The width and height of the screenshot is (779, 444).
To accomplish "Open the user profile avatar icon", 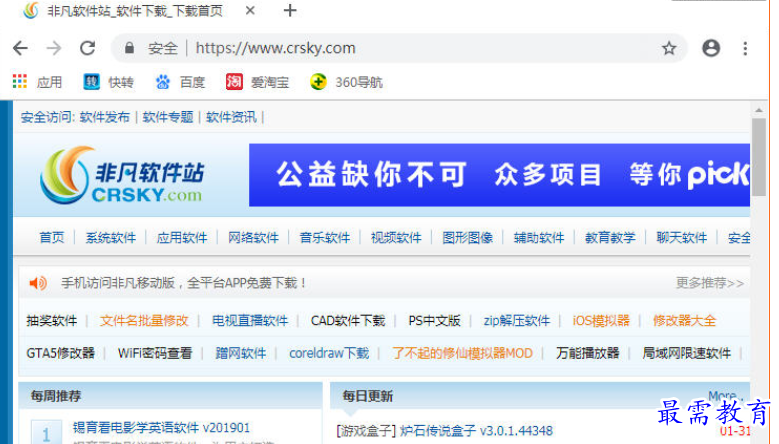I will [x=711, y=48].
